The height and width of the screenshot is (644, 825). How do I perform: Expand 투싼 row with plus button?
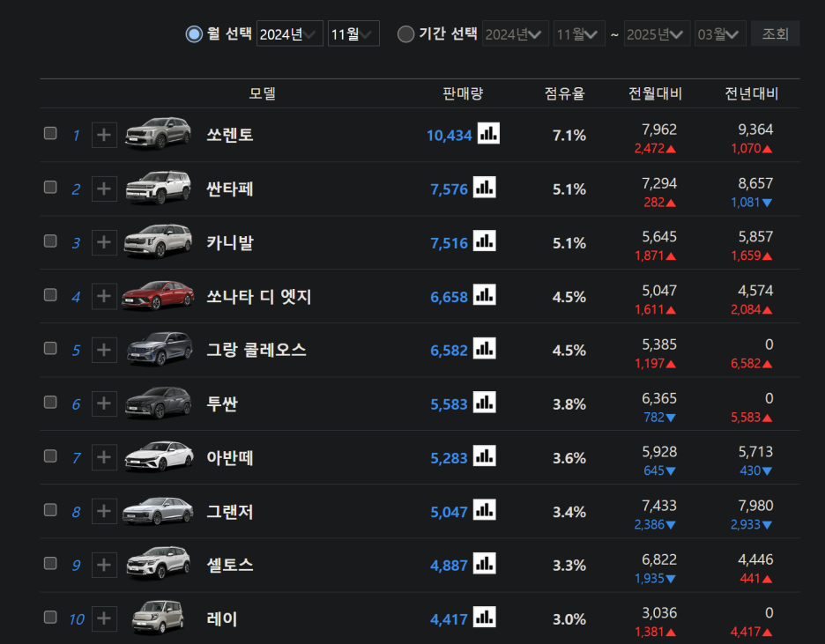[104, 403]
